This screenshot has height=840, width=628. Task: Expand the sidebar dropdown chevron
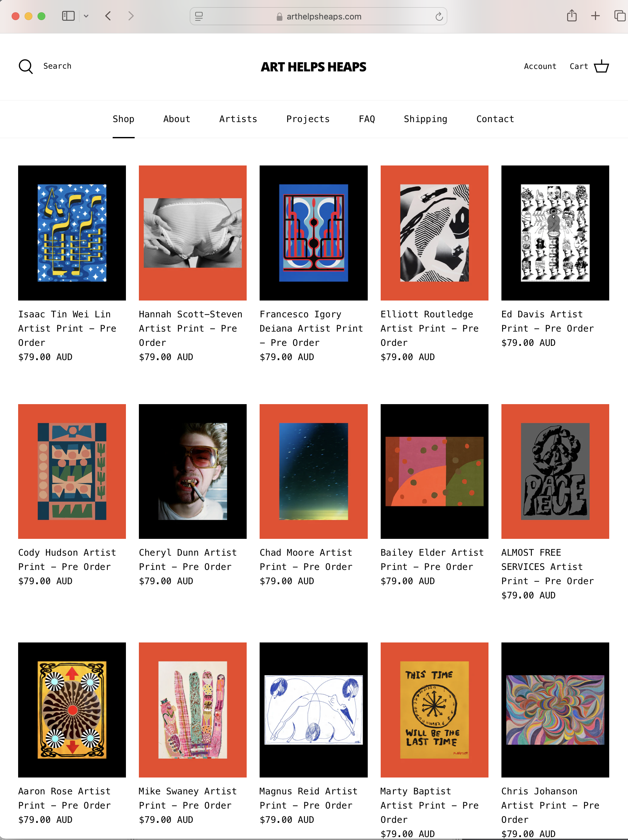[86, 16]
